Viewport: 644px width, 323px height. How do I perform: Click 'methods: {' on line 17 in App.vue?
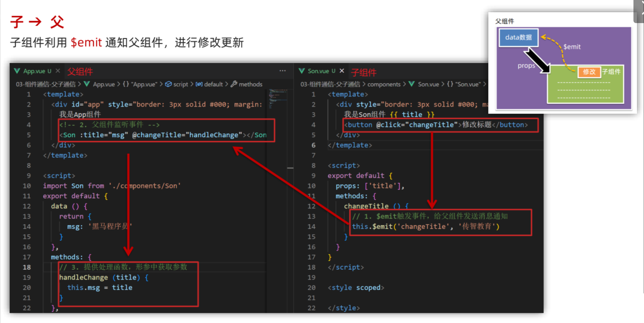[x=71, y=257]
